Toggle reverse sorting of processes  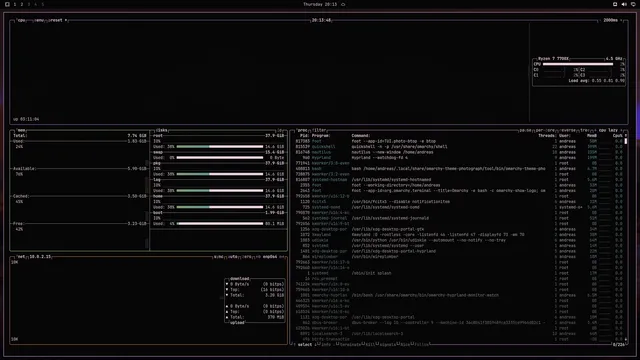click(x=567, y=130)
